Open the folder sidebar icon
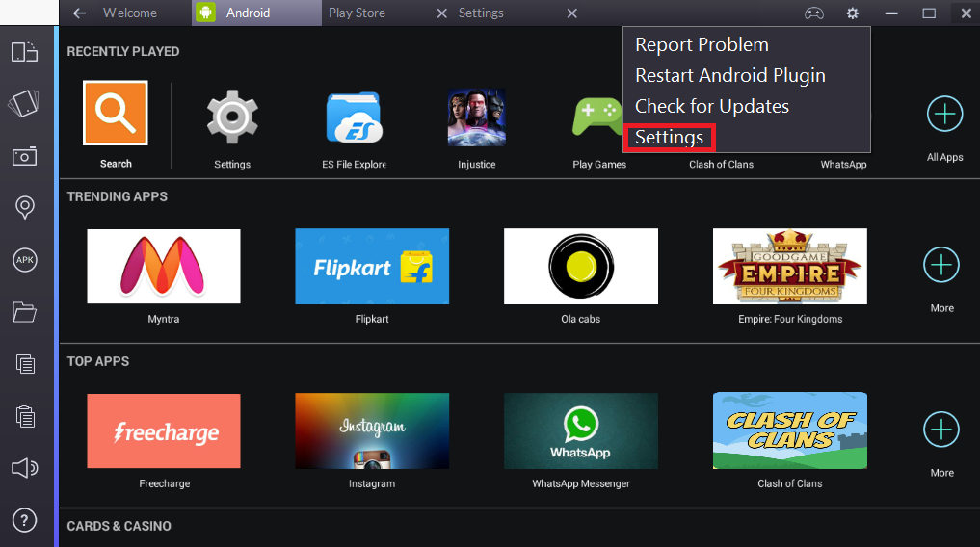Screen dimensions: 980x547 point(24,312)
